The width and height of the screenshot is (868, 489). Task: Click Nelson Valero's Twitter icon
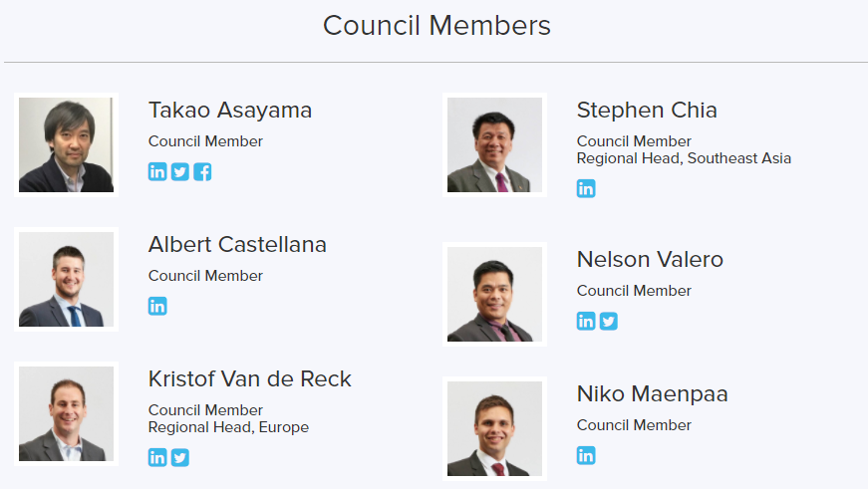click(x=608, y=321)
